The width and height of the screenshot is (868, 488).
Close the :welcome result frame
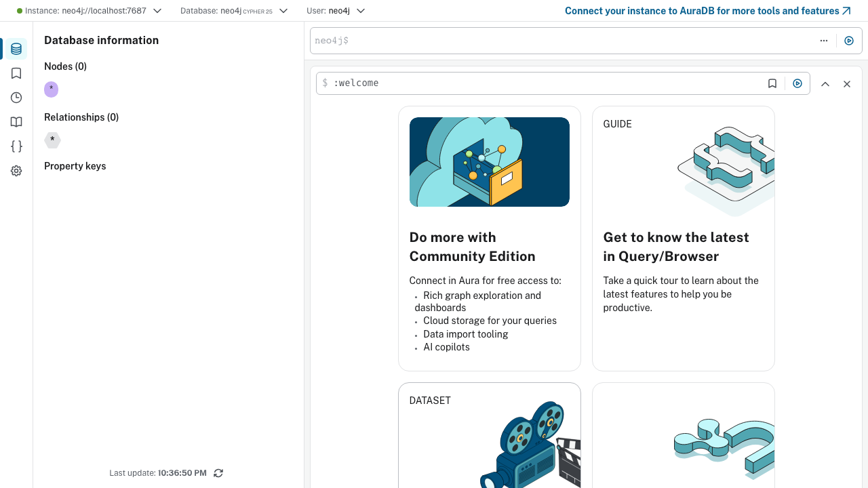pyautogui.click(x=847, y=84)
